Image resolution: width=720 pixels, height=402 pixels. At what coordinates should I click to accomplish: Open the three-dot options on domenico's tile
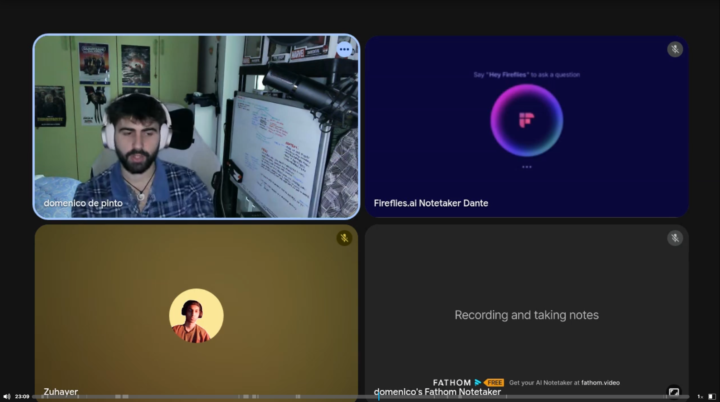pyautogui.click(x=344, y=49)
